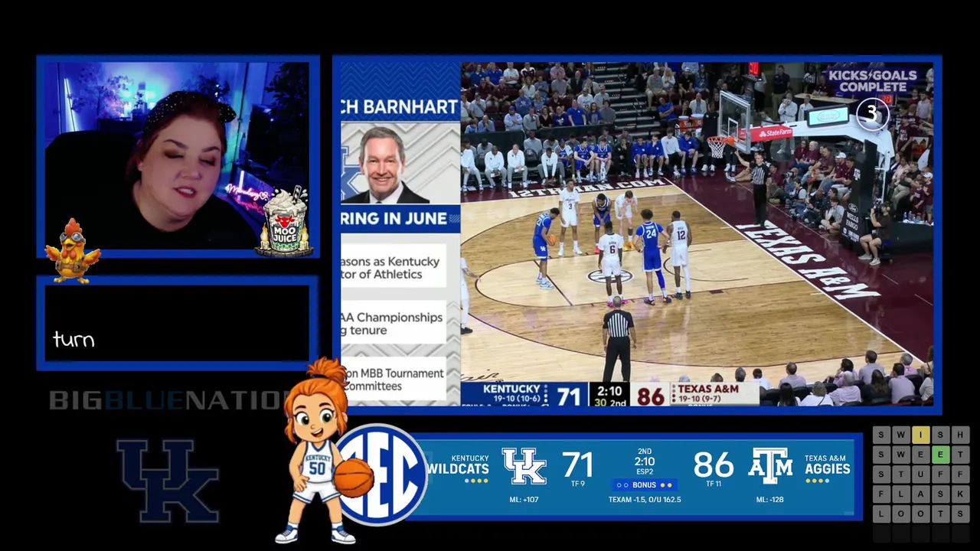This screenshot has width=980, height=551.
Task: Click the U tile in the STUFF row
Action: click(920, 474)
